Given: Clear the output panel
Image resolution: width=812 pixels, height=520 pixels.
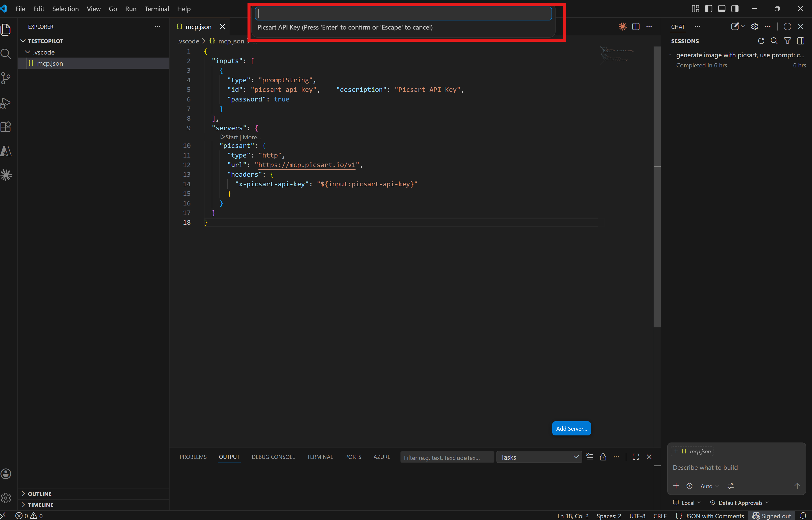Looking at the screenshot, I should point(590,457).
